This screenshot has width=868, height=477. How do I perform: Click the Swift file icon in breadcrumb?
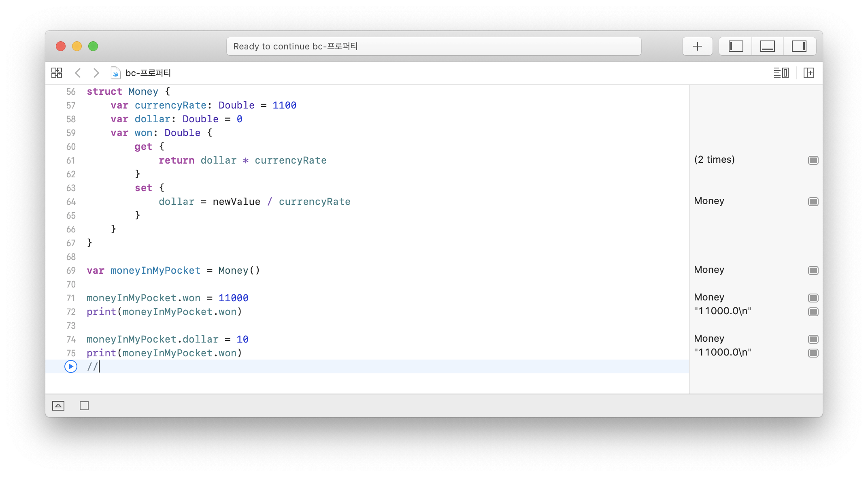(115, 73)
